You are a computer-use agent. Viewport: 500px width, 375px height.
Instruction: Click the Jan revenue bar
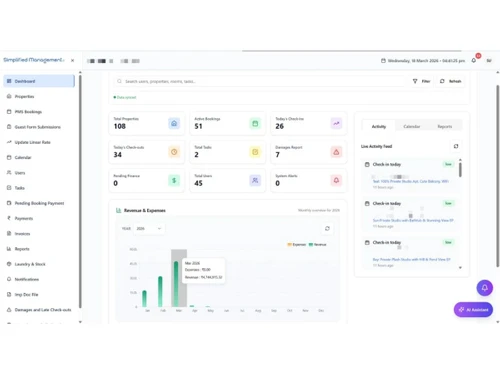coord(144,298)
